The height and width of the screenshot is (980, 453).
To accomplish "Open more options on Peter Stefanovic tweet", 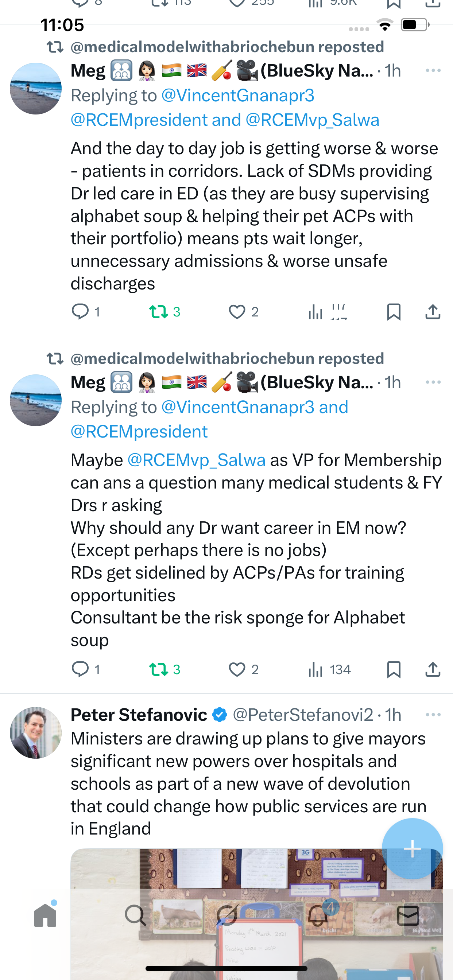I will click(x=433, y=715).
